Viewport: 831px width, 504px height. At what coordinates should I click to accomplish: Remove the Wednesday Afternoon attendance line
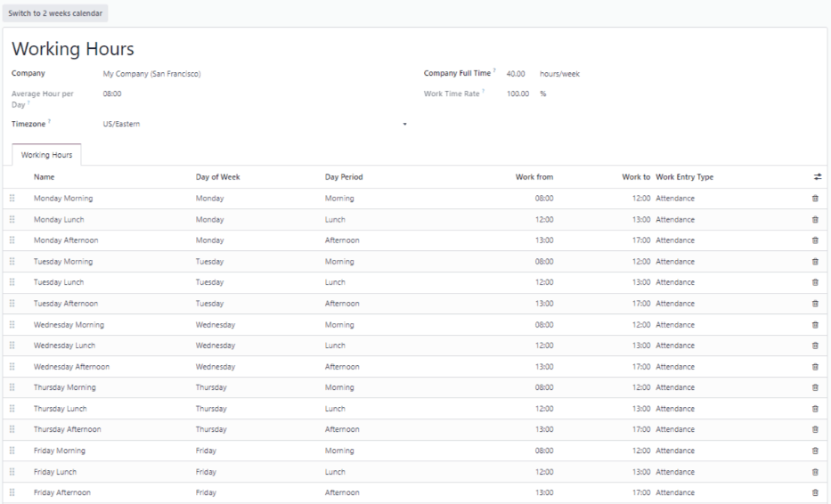pos(815,367)
